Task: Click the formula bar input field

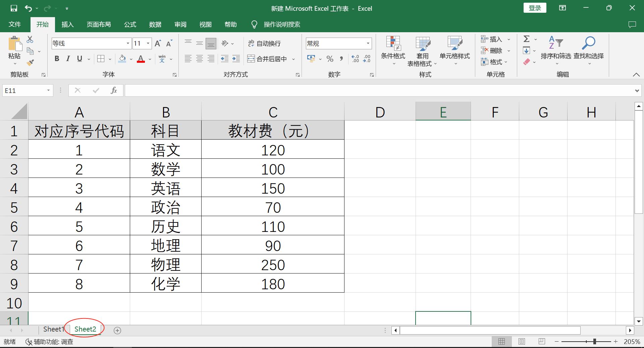Action: (x=379, y=90)
